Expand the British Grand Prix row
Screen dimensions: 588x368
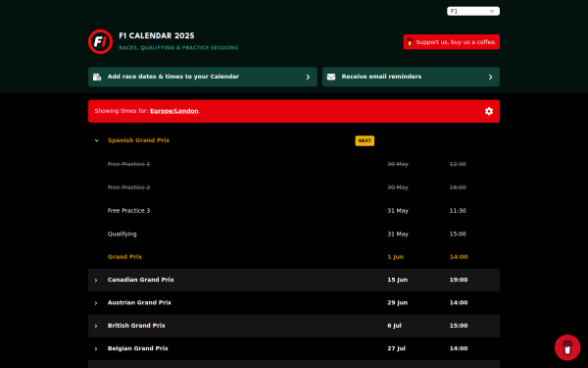point(96,326)
